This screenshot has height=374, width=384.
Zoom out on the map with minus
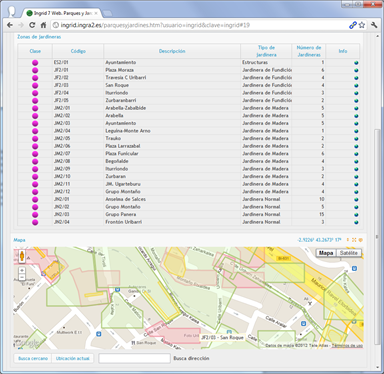22,277
